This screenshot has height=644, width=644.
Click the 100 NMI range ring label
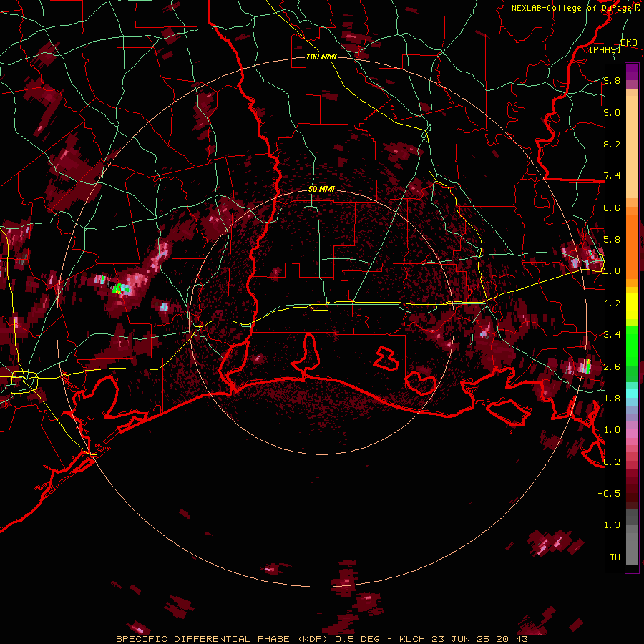pyautogui.click(x=321, y=57)
